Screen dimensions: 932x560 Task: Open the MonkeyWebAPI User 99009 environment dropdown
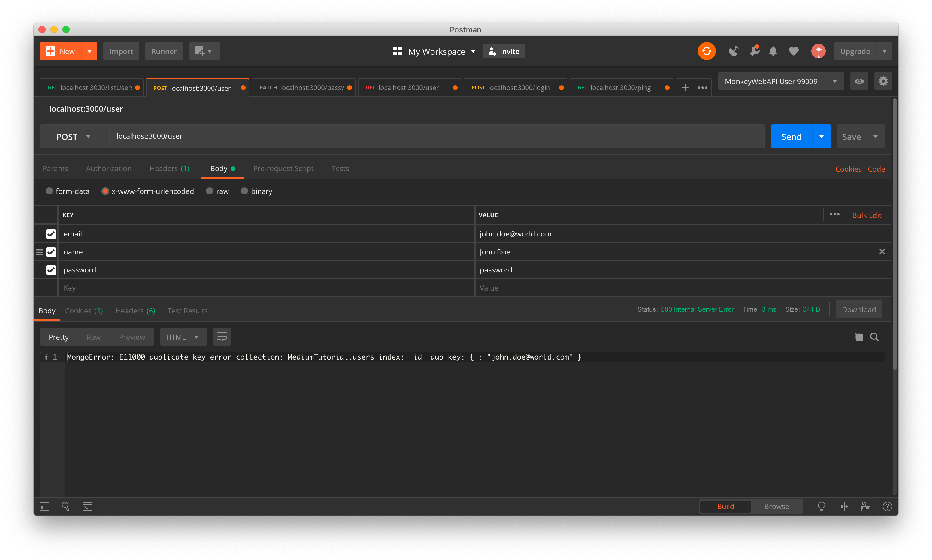click(781, 81)
